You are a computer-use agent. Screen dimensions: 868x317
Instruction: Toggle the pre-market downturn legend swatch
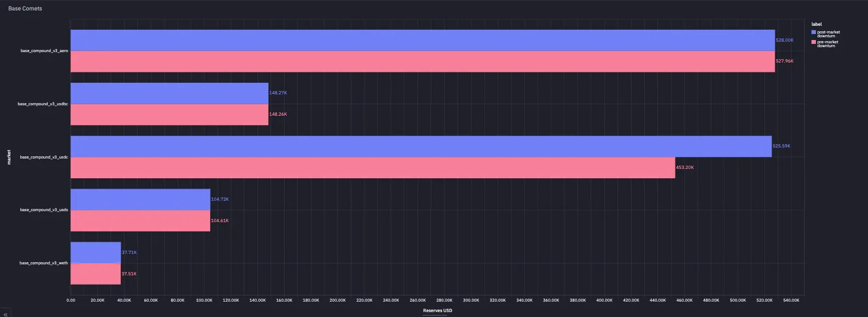(x=814, y=42)
